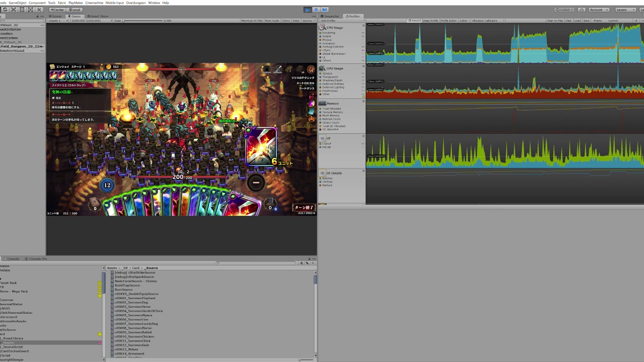Viewport: 644px width, 362px height.
Task: Click the profiler Clear button
Action: click(569, 21)
